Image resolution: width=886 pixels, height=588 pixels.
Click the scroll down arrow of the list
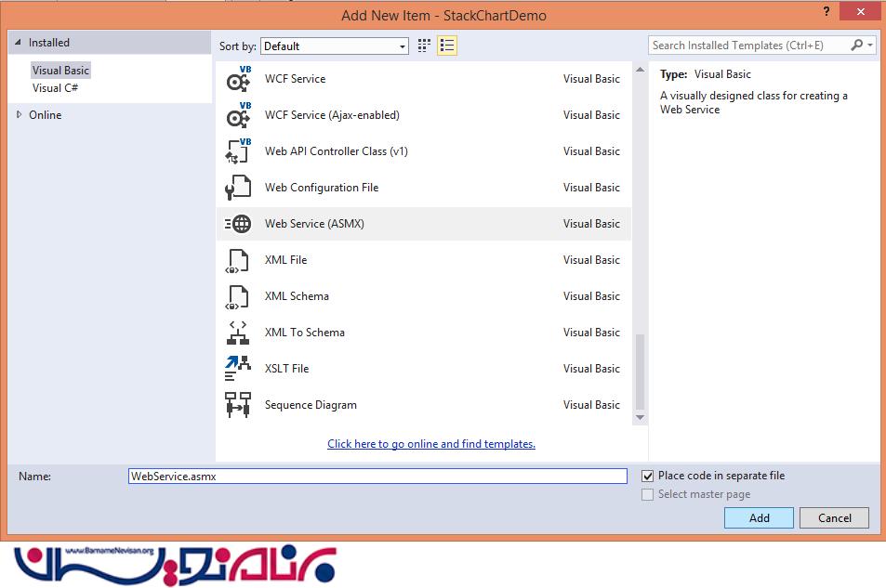point(640,418)
